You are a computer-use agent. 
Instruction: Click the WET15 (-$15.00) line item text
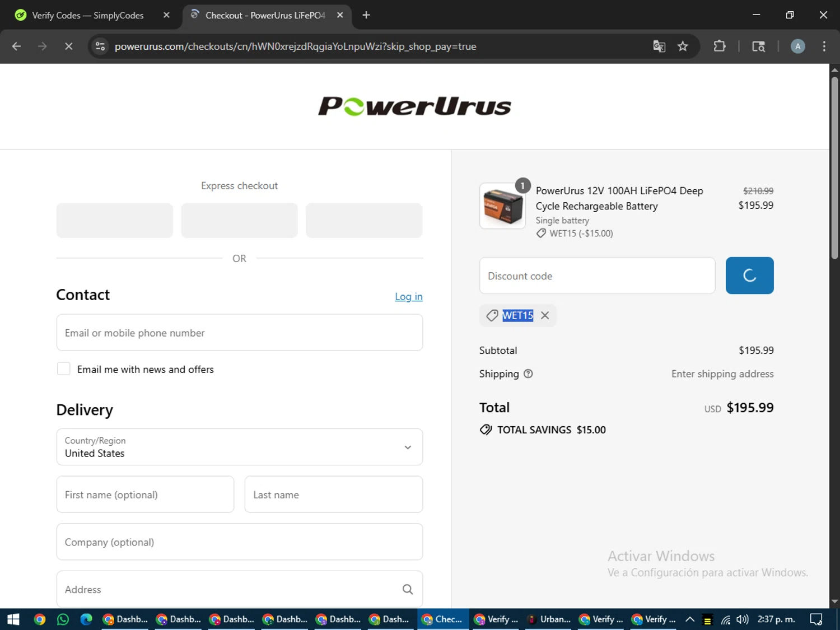(581, 234)
